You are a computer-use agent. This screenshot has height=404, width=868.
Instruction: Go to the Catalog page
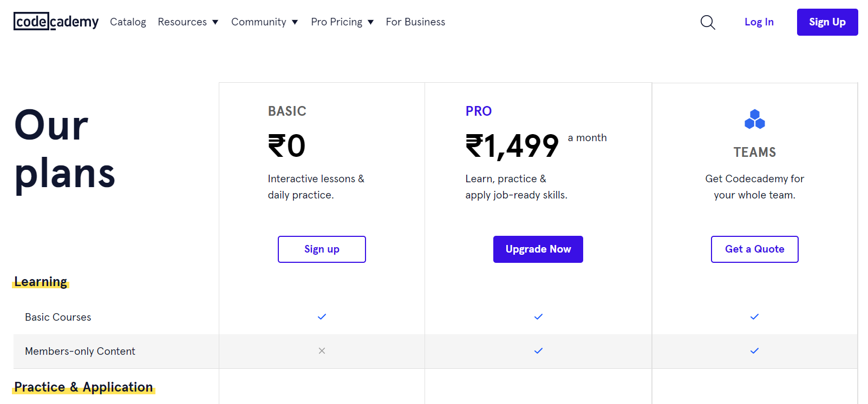tap(128, 22)
